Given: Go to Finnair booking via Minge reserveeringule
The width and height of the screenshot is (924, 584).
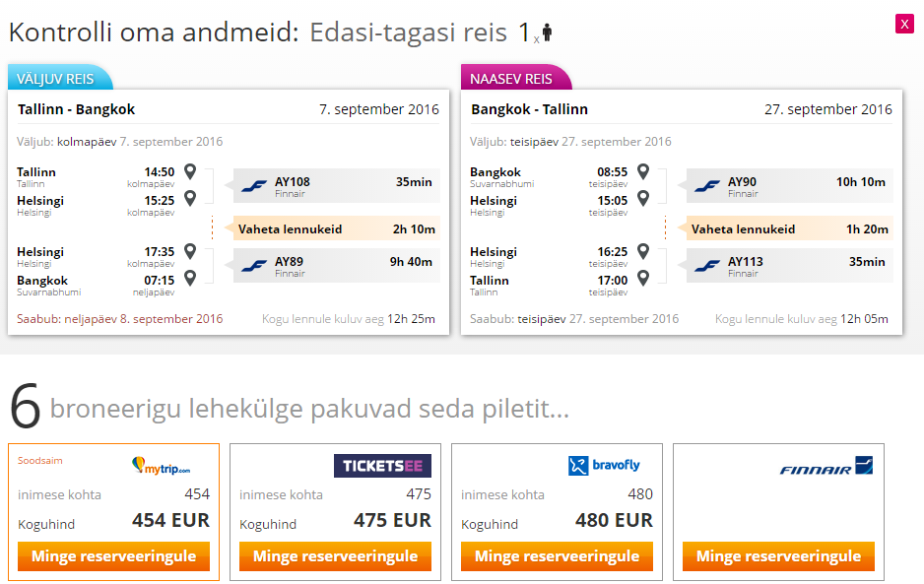Looking at the screenshot, I should click(x=778, y=556).
